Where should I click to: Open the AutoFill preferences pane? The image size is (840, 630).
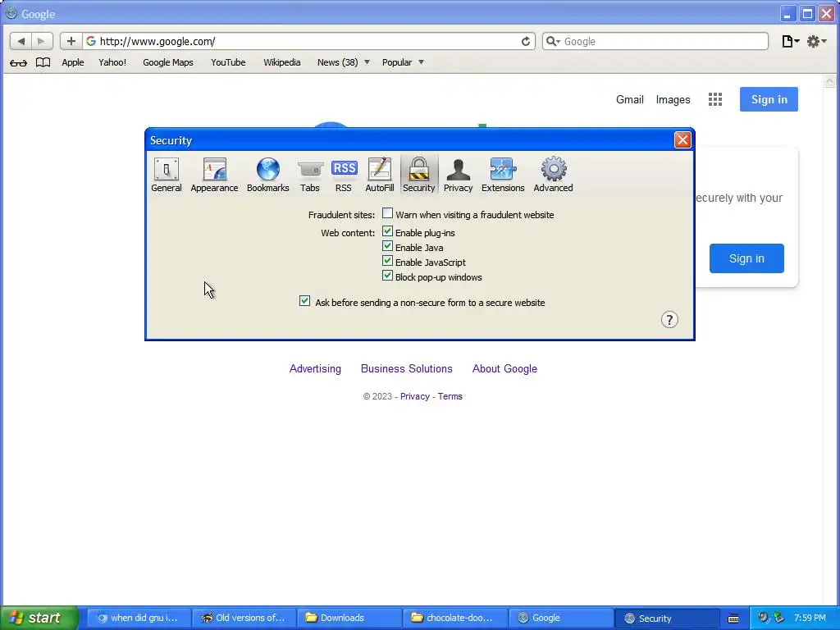pos(379,175)
